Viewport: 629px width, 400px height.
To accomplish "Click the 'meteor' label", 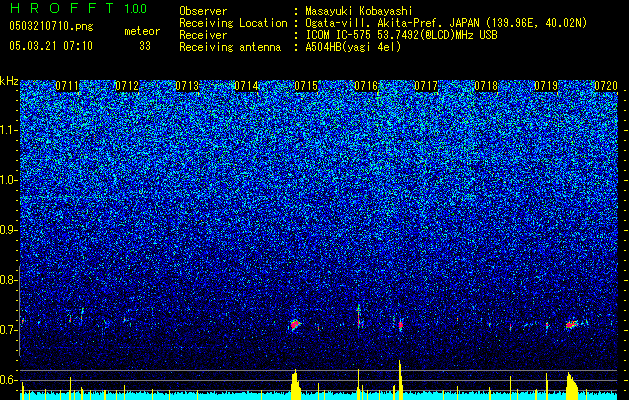I will 142,31.
